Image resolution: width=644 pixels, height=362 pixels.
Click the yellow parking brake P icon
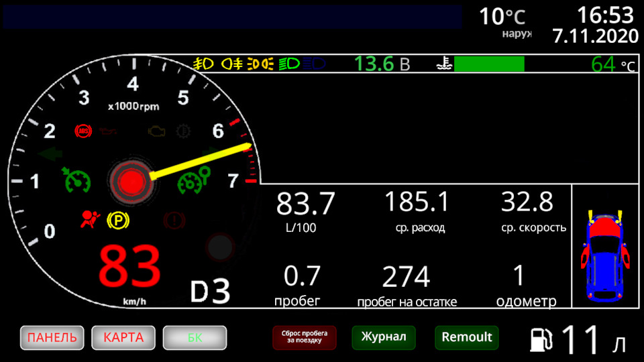118,221
